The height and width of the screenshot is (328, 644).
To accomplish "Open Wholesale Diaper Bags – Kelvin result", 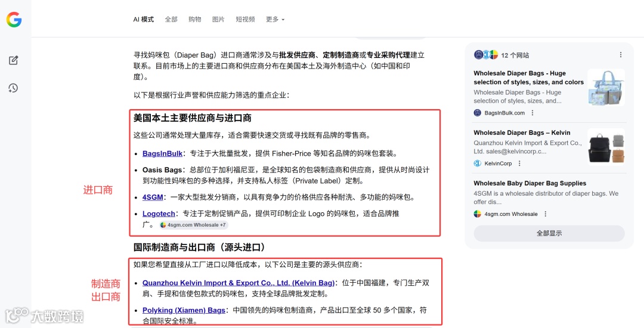I will pos(522,132).
